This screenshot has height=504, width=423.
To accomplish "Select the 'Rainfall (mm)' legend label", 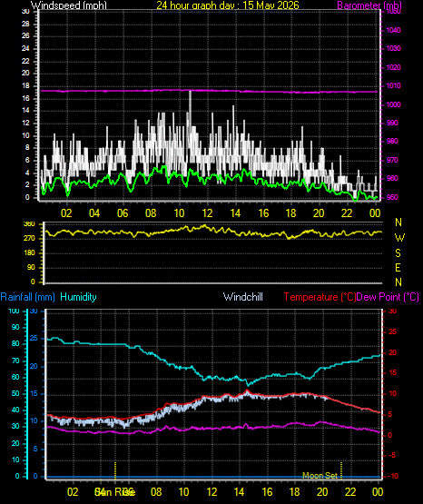I will coord(28,297).
